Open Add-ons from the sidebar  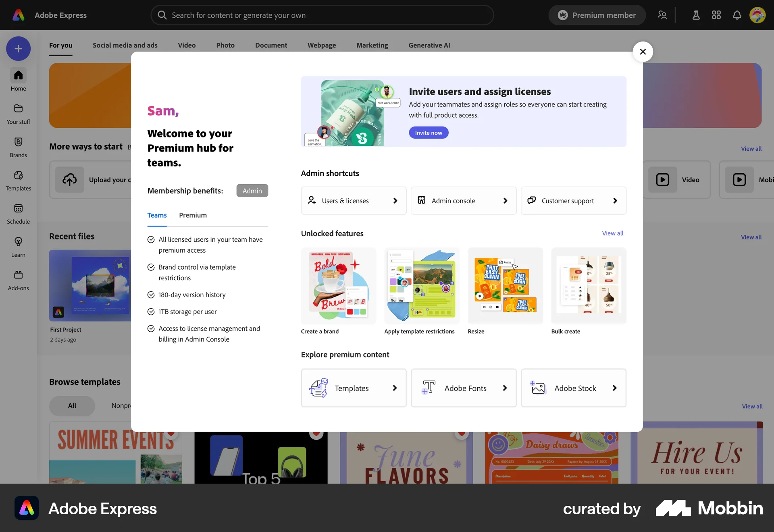pos(18,280)
